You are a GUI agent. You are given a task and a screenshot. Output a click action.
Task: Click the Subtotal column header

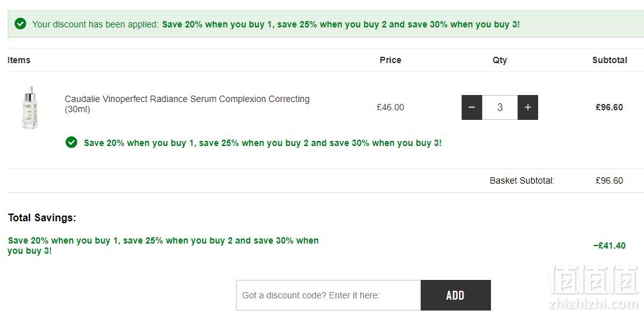point(610,60)
